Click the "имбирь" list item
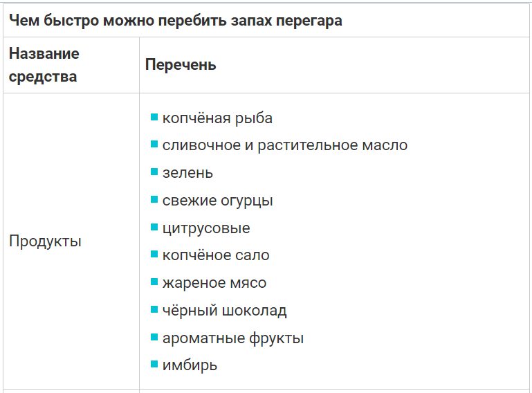The width and height of the screenshot is (532, 393). coord(190,365)
